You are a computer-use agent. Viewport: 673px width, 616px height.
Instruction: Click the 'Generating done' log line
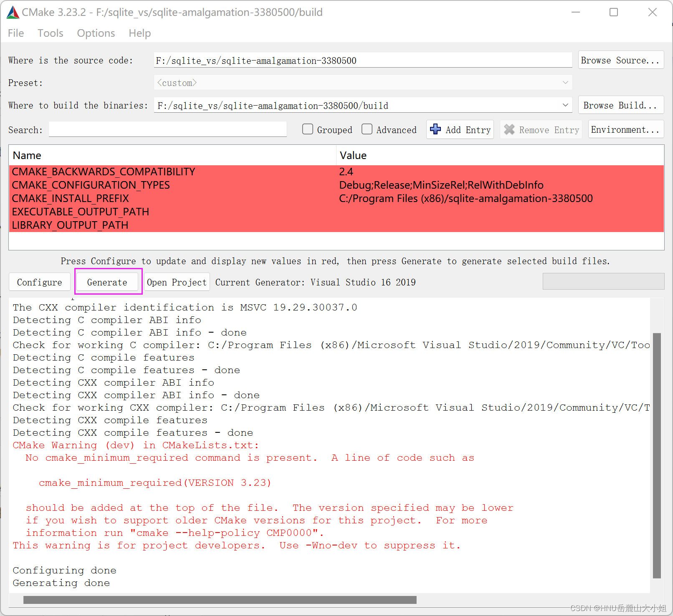coord(61,583)
